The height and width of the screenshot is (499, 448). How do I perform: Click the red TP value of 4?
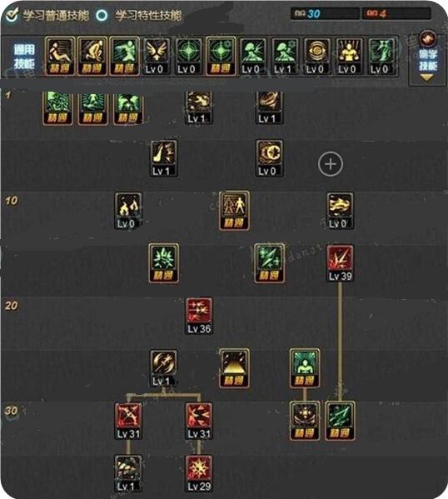click(x=383, y=13)
